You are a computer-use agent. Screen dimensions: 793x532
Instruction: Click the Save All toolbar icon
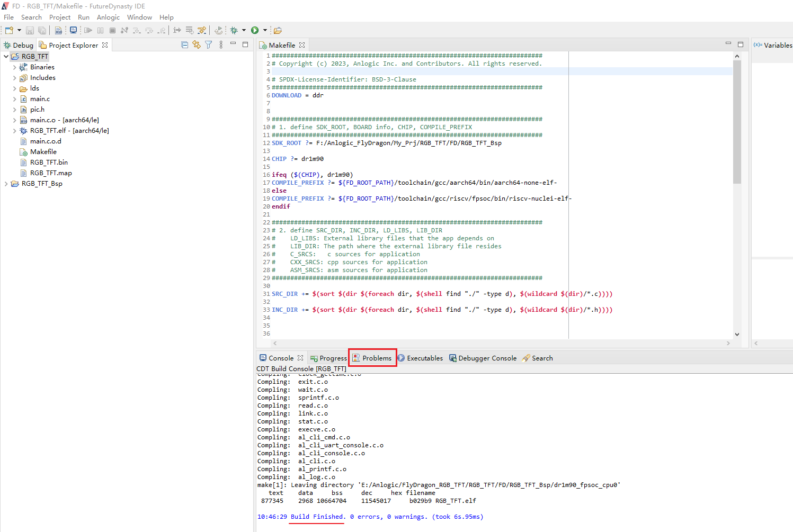[x=42, y=30]
